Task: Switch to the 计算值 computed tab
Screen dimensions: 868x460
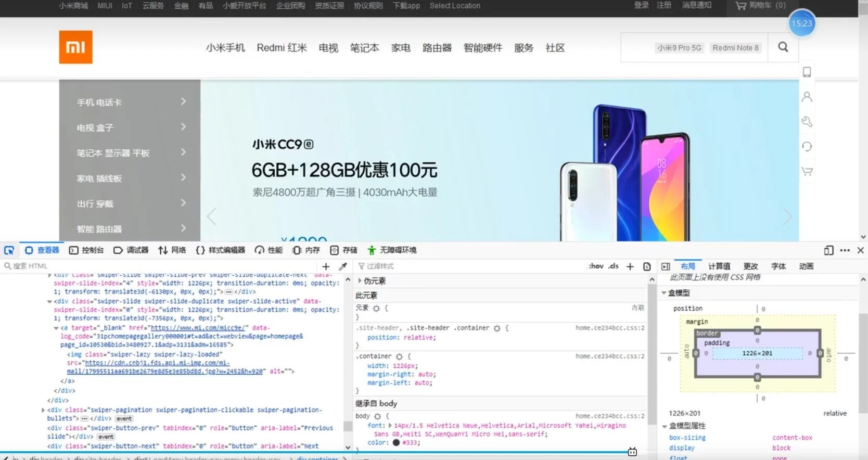Action: click(x=719, y=266)
